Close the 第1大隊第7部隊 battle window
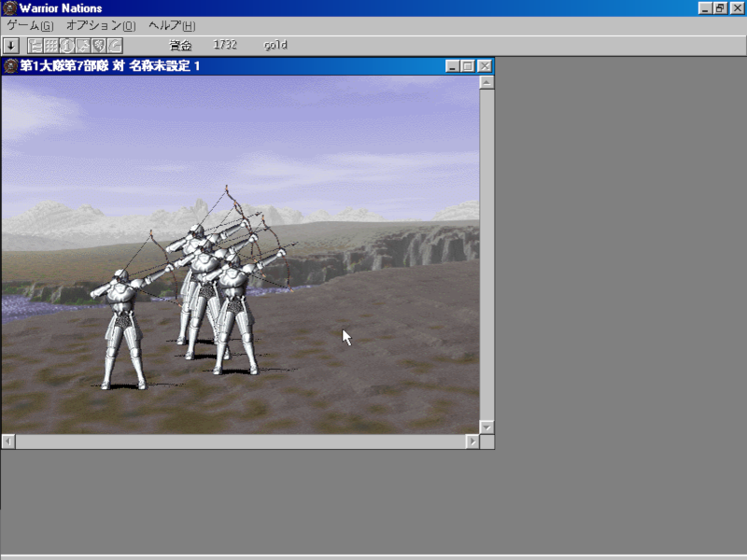 pos(485,66)
